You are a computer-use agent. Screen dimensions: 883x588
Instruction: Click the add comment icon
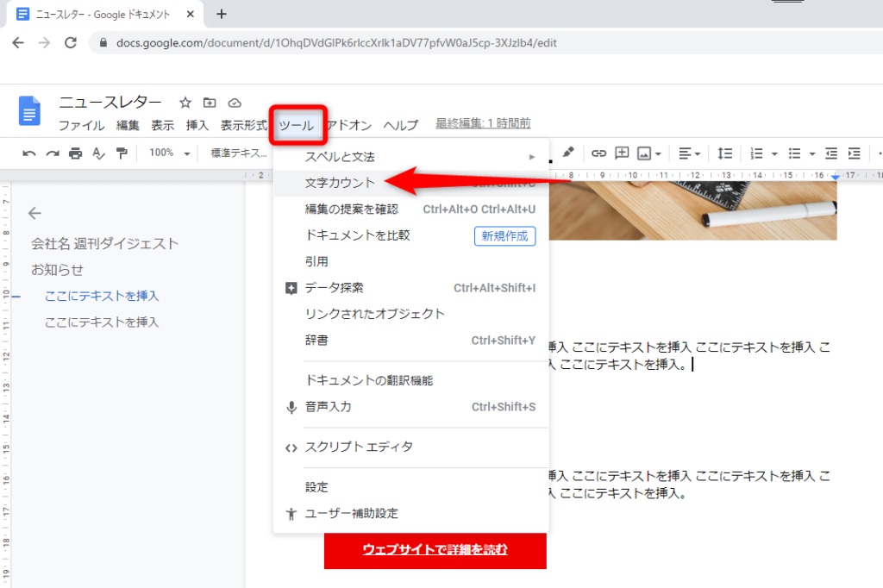pos(622,153)
